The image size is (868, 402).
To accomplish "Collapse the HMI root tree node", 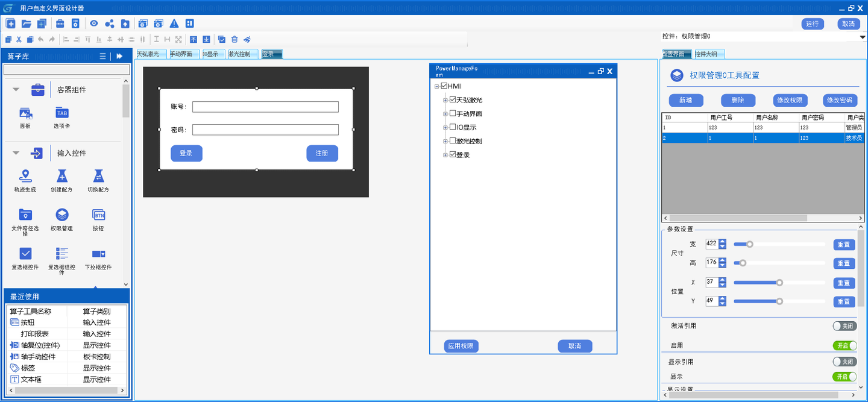I will 437,86.
